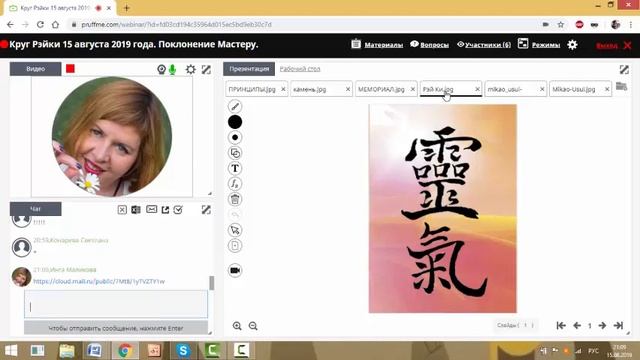Open the ПРИНЦИПЫ.jpg presentation tab
Image resolution: width=640 pixels, height=360 pixels.
pyautogui.click(x=252, y=89)
